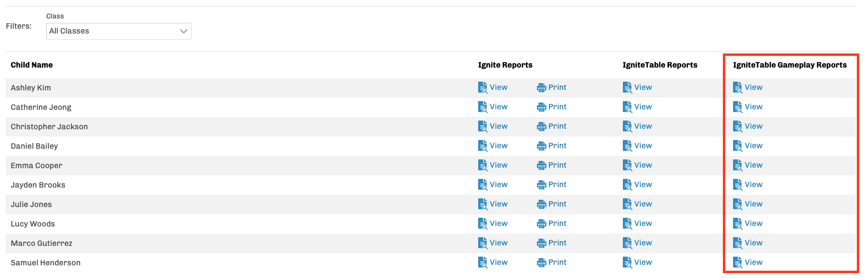Click Ignite report document icon for Samuel Henderson
Screen dimensions: 868x278
point(483,262)
